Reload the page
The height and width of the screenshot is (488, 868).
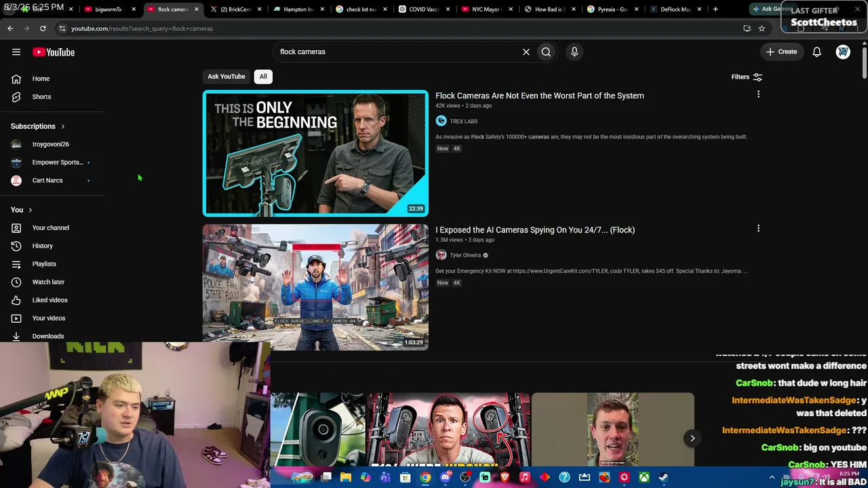tap(43, 28)
